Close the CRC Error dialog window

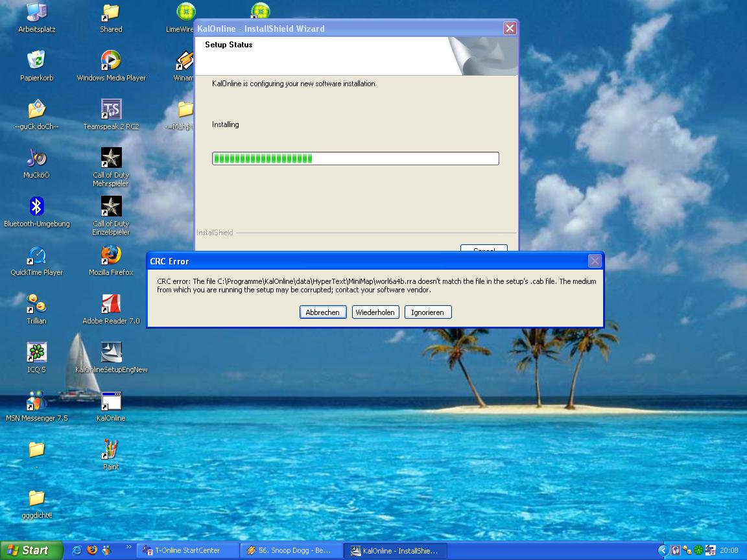pos(595,261)
